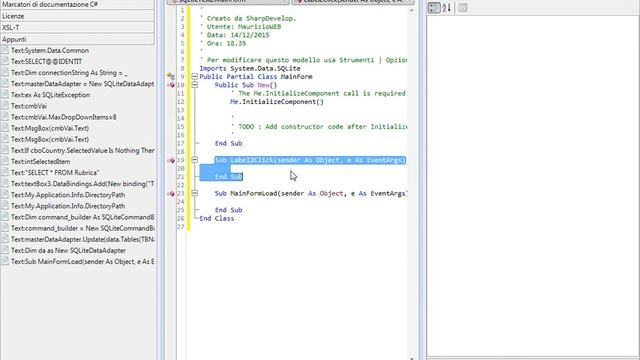Collapse the Label2Click fold at line 19
640x360 pixels.
click(x=195, y=160)
